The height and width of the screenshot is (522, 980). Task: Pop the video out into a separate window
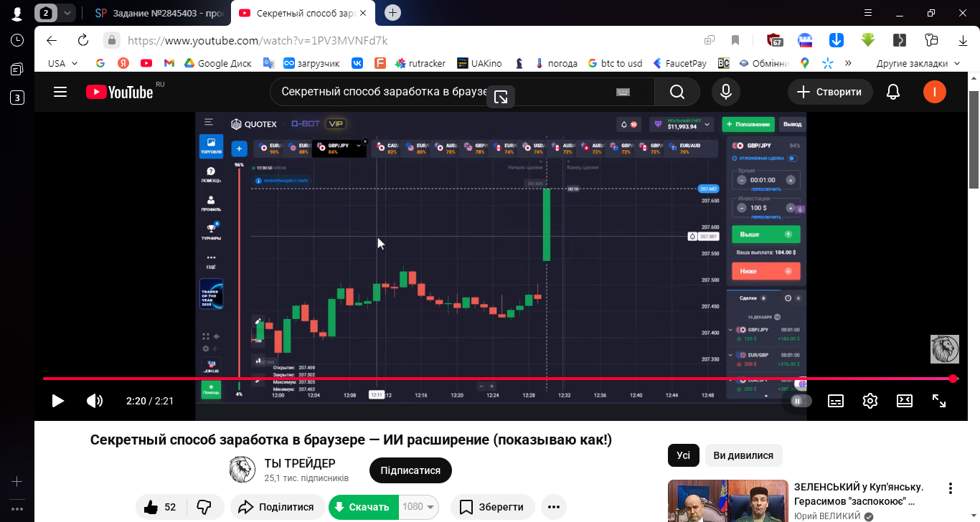coord(501,98)
